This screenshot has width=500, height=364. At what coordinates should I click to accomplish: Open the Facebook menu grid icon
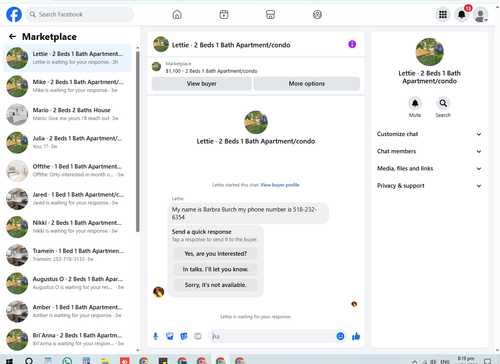point(443,15)
